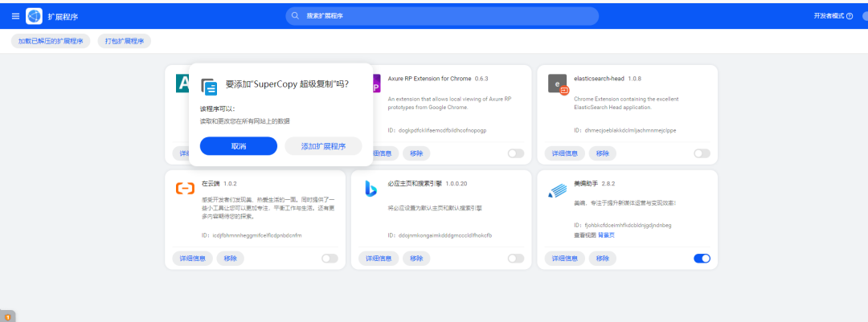868x322 pixels.
Task: Open the 背景页 link for 美编助手
Action: pos(606,235)
